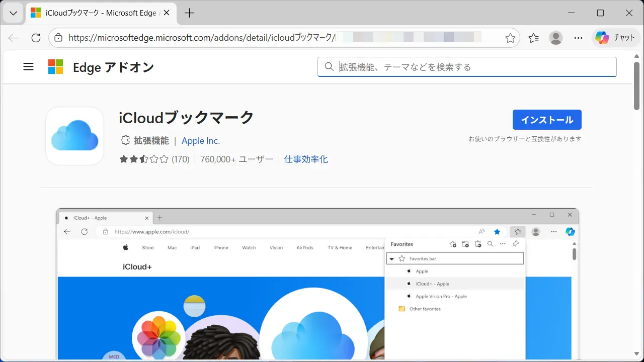Click the iCloud extension logo
The height and width of the screenshot is (362, 644).
74,136
